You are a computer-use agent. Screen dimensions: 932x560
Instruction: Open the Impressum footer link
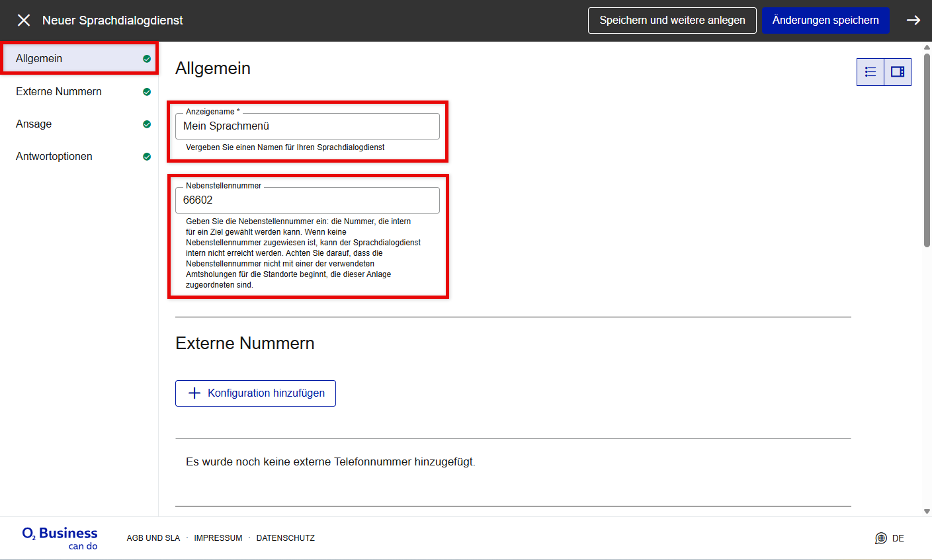tap(218, 538)
